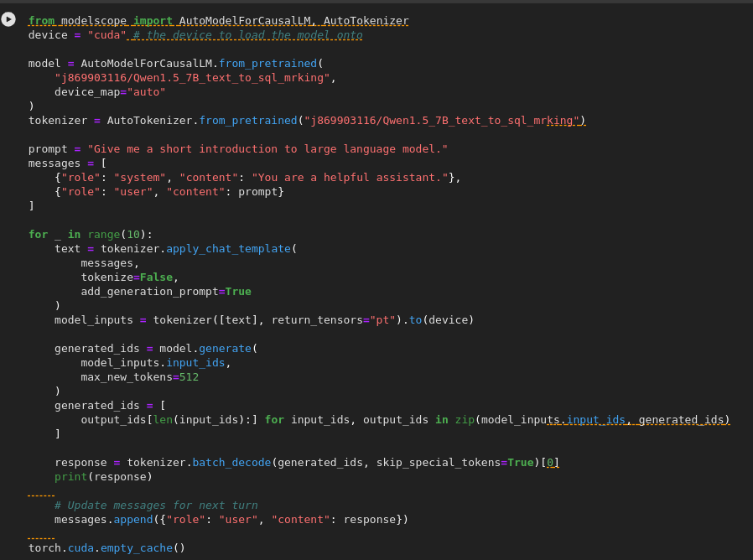The image size is (753, 560).
Task: Run the code cell with play button
Action: click(8, 19)
